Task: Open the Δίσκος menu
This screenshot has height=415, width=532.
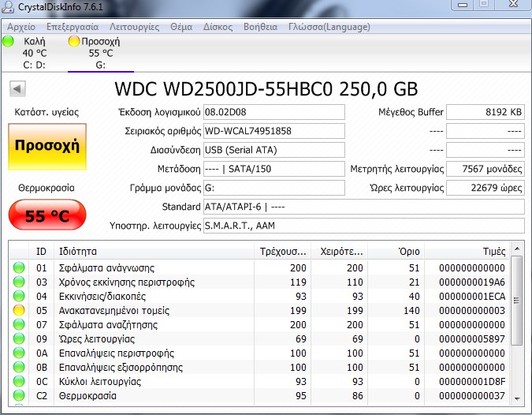Action: [218, 27]
